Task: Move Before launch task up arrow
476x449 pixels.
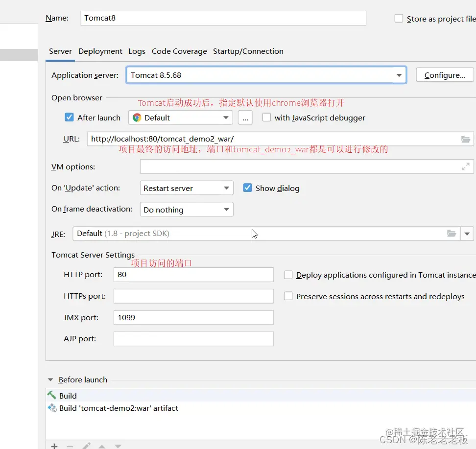Action: coord(102,446)
